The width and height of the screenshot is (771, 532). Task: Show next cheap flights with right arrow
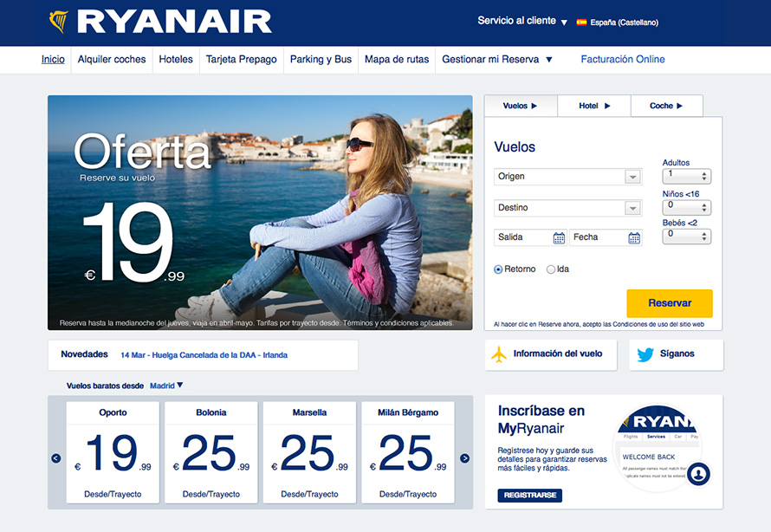point(464,458)
